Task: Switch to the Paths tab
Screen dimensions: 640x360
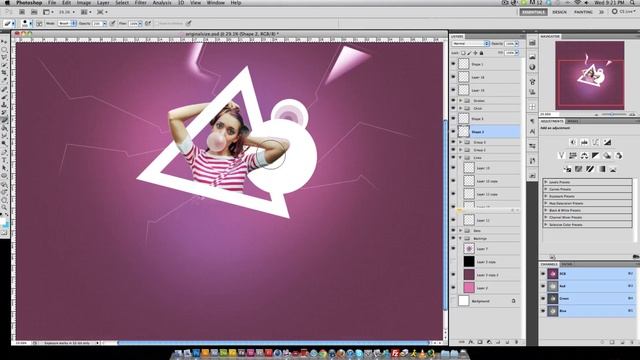Action: tap(567, 264)
